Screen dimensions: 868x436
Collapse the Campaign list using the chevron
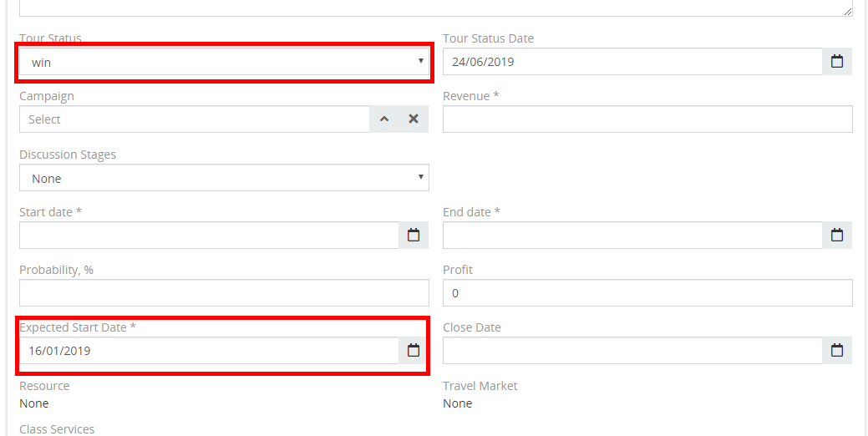[x=384, y=119]
